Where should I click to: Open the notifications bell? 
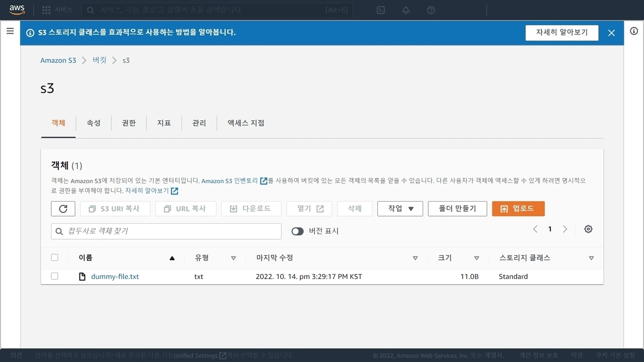tap(406, 10)
